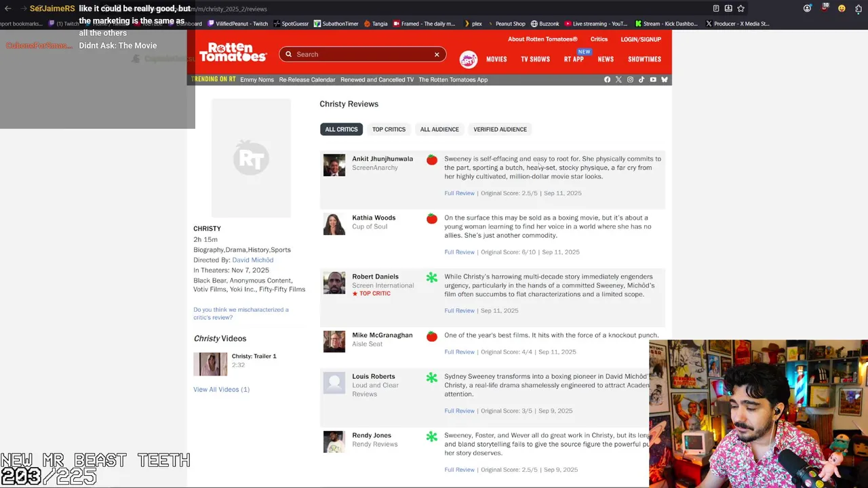Open the Facebook icon in the trending bar
This screenshot has width=868, height=488.
click(607, 80)
